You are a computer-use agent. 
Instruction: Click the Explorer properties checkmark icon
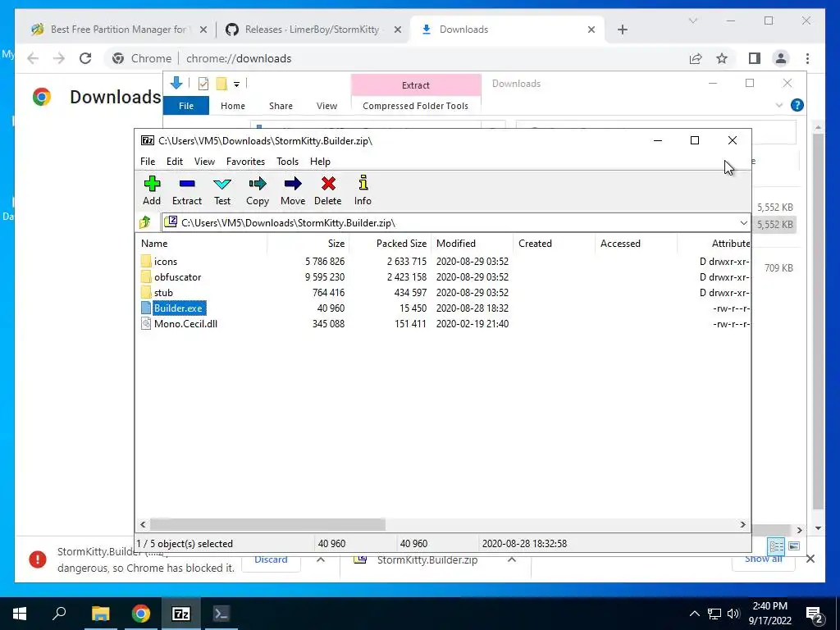click(203, 84)
